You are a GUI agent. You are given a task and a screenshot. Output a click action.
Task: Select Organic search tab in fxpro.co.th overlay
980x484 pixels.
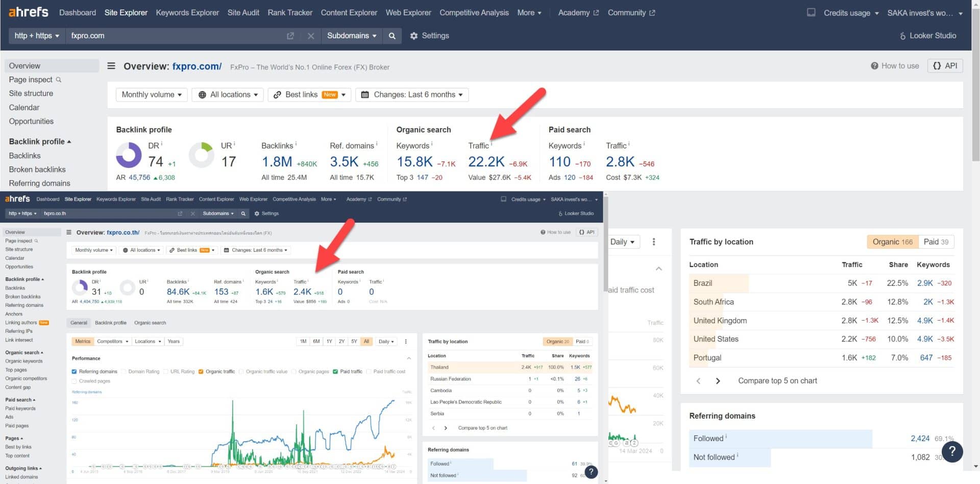tap(150, 323)
